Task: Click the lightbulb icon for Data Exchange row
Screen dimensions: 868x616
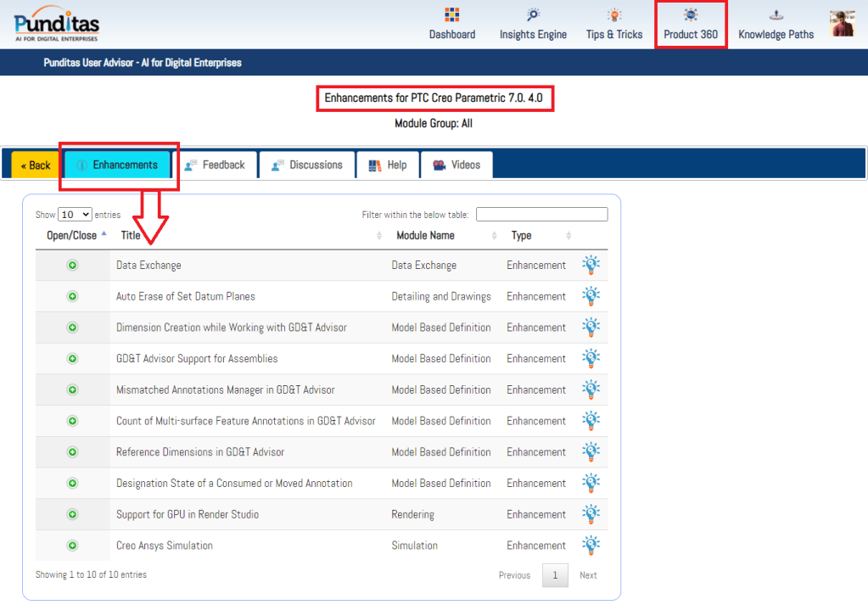Action: (x=591, y=265)
